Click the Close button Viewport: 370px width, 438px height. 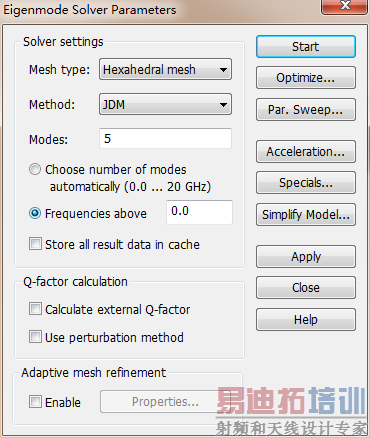point(306,288)
